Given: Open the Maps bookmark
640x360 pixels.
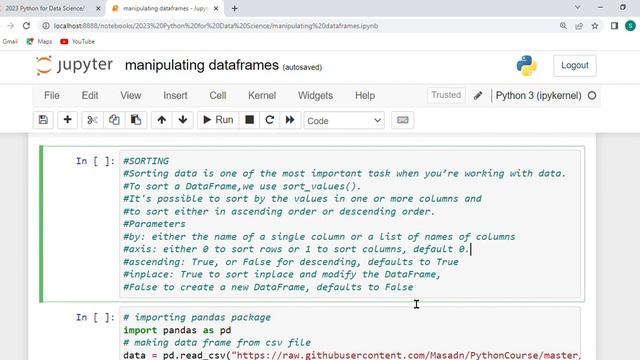Looking at the screenshot, I should [40, 42].
